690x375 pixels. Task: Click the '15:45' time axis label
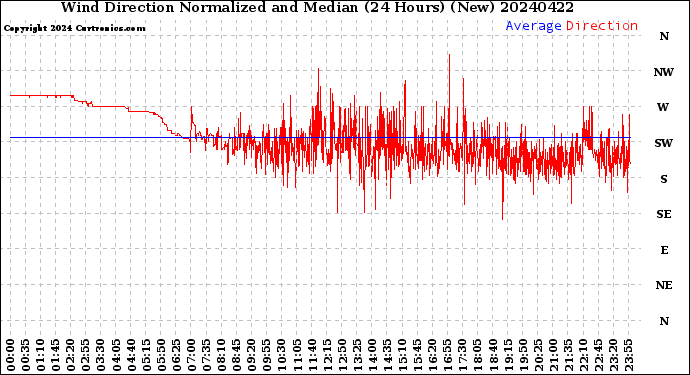point(417,355)
